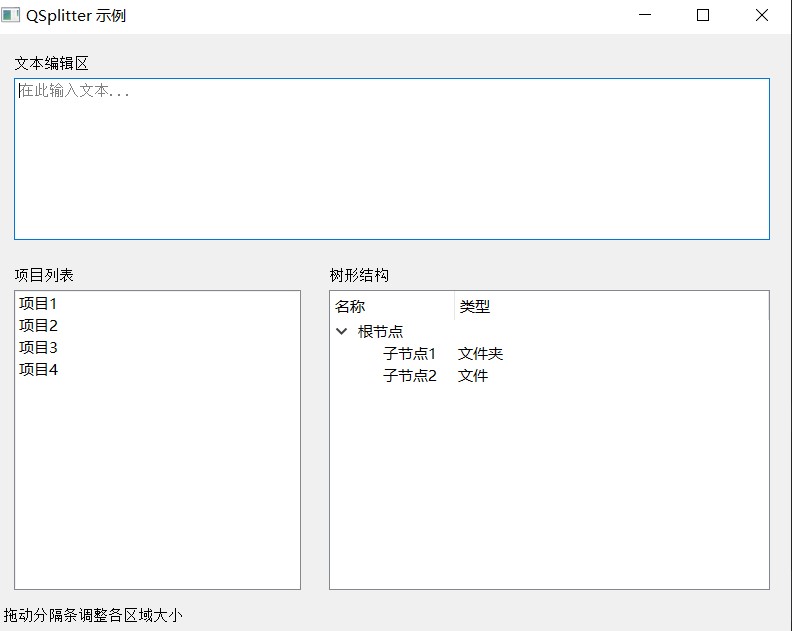
Task: Close the QSplitter 示例 window
Action: point(761,16)
